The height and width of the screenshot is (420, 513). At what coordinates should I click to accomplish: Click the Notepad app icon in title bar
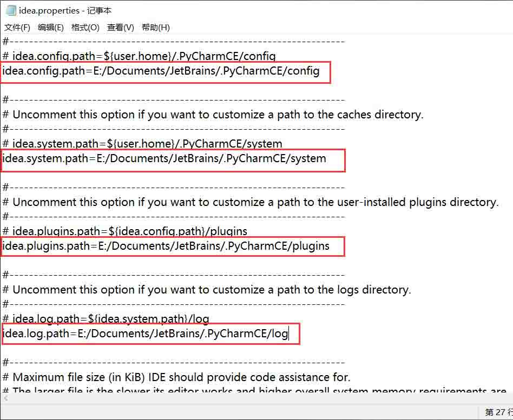10,10
